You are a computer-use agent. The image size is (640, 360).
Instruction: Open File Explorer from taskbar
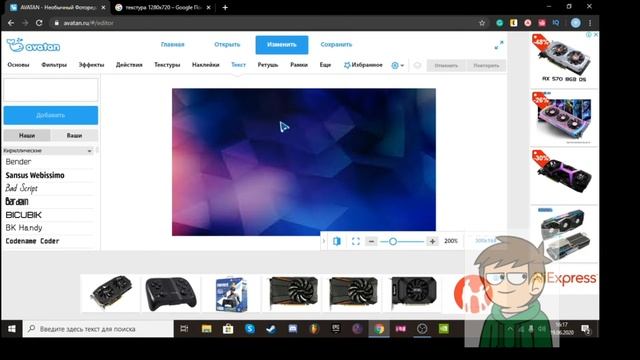[x=207, y=329]
